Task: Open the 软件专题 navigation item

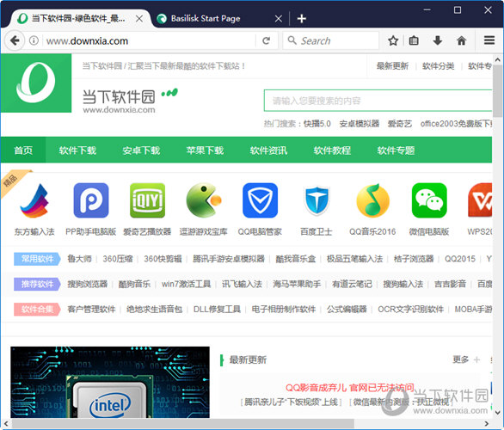Action: 396,150
